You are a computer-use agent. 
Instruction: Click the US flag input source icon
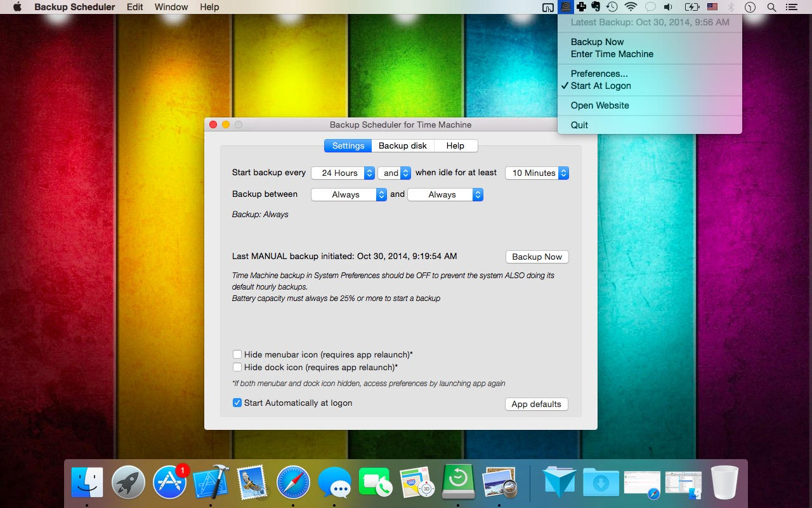tap(712, 7)
